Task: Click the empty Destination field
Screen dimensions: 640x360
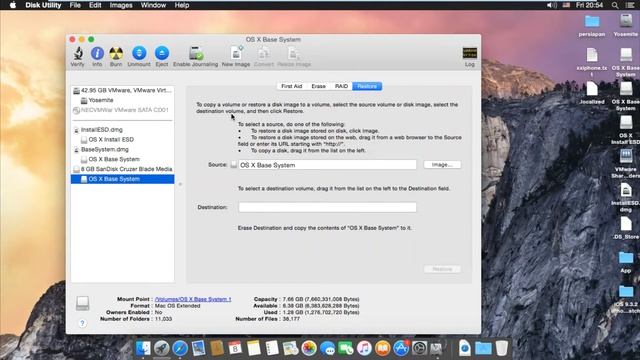Action: tap(327, 207)
